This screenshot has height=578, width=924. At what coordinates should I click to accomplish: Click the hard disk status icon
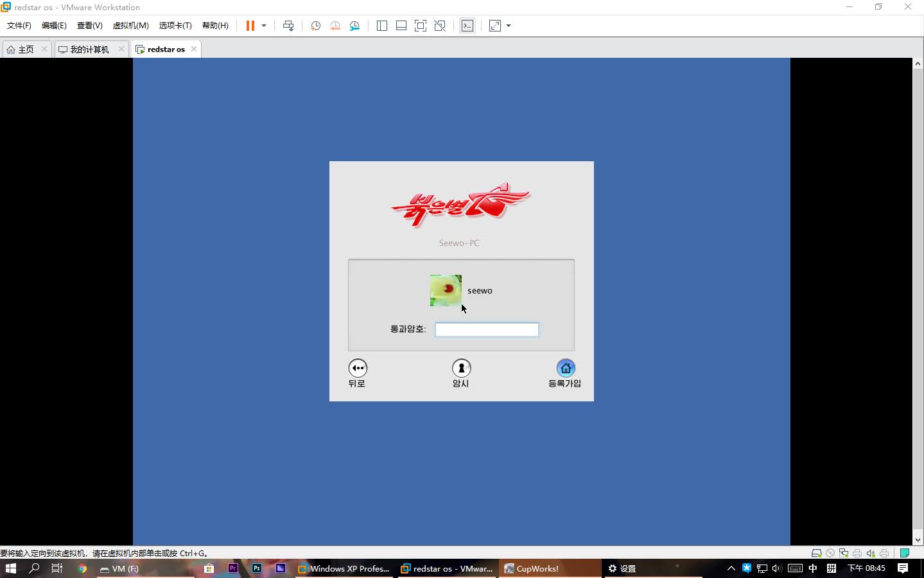coord(816,553)
